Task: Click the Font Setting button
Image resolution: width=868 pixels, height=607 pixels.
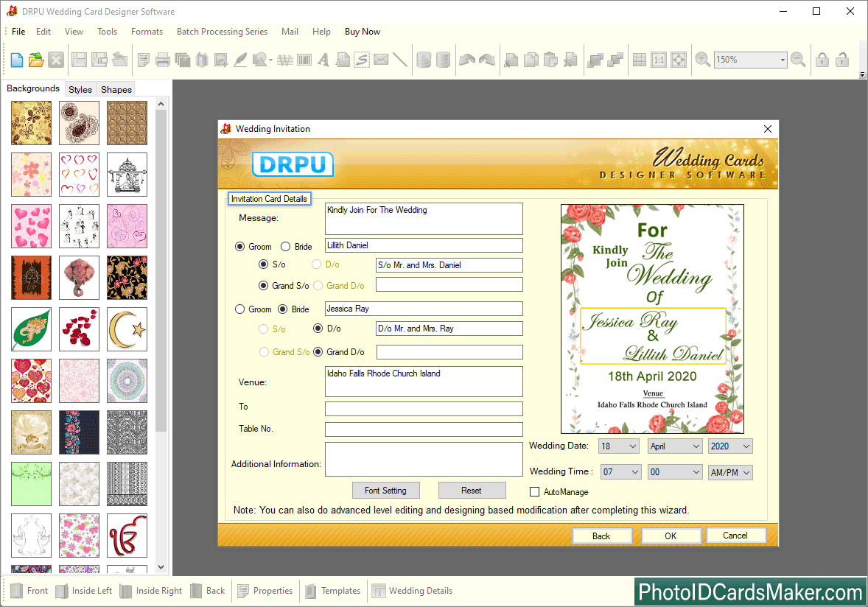Action: click(x=386, y=491)
